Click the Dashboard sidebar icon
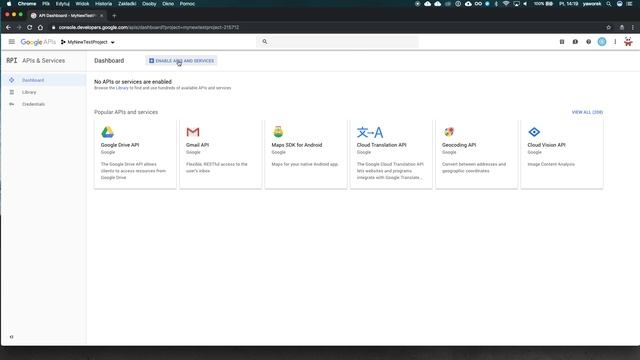640x360 pixels. 11,80
